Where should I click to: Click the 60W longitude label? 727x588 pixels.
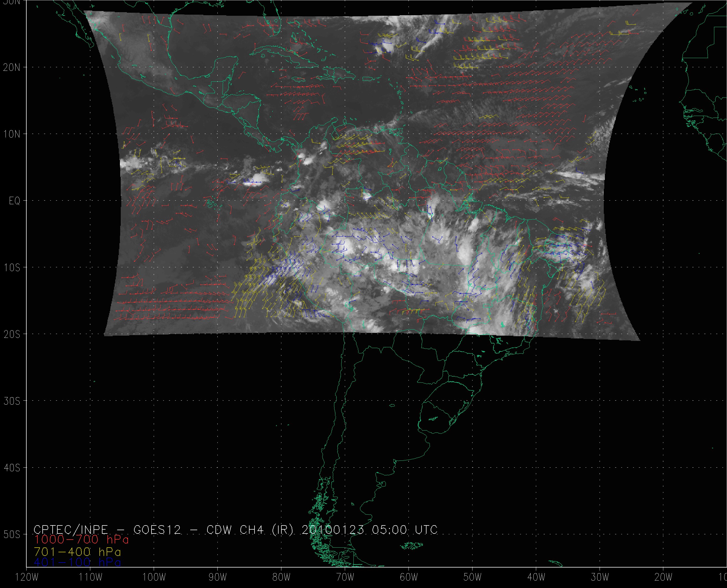coord(409,577)
